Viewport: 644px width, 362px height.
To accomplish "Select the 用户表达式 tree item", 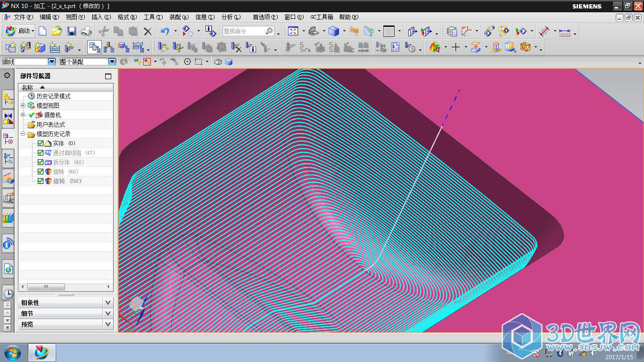I will (50, 124).
